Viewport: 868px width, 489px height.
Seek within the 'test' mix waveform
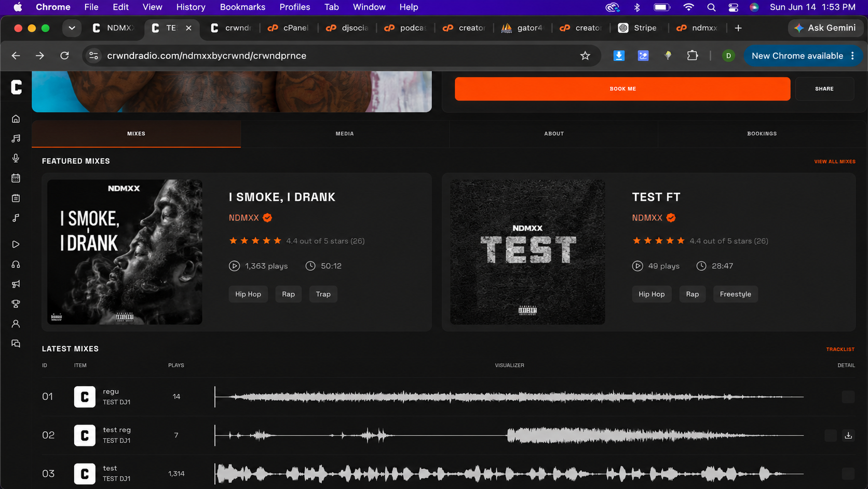point(509,474)
